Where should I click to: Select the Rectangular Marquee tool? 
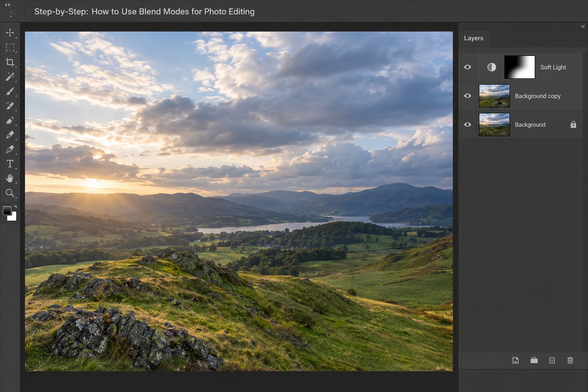coord(10,47)
